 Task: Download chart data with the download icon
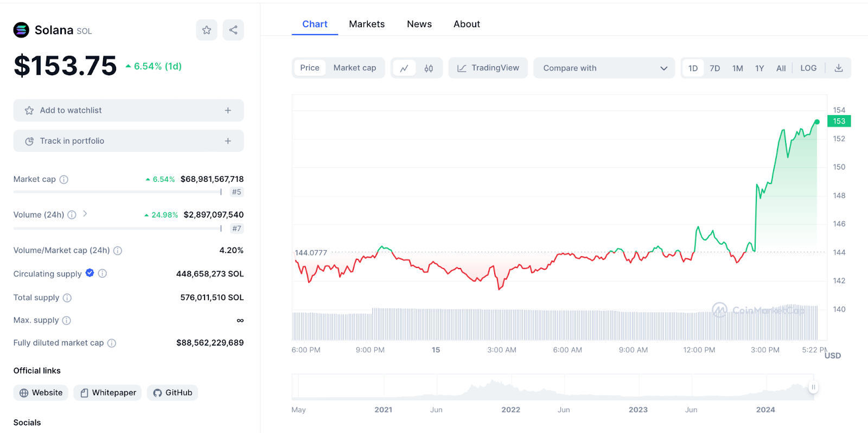tap(839, 68)
